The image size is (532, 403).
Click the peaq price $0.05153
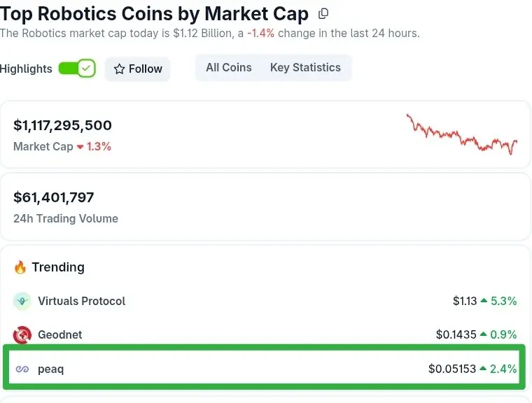point(451,369)
